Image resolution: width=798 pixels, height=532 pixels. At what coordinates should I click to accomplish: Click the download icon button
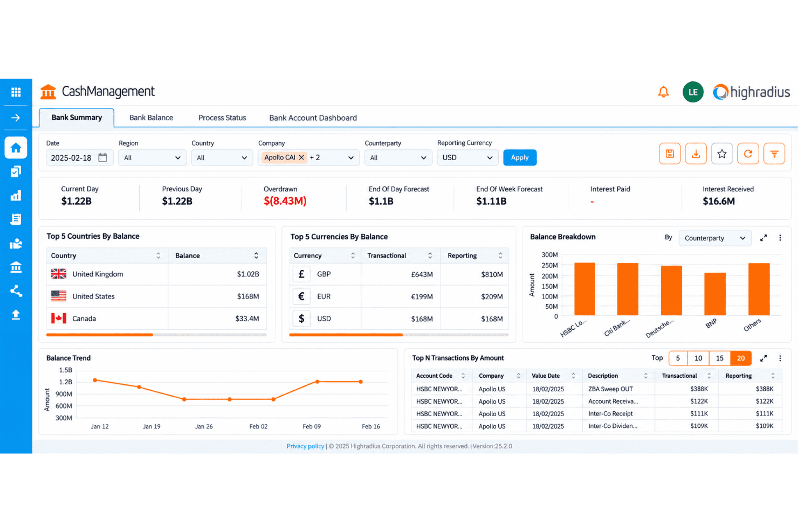click(x=696, y=154)
